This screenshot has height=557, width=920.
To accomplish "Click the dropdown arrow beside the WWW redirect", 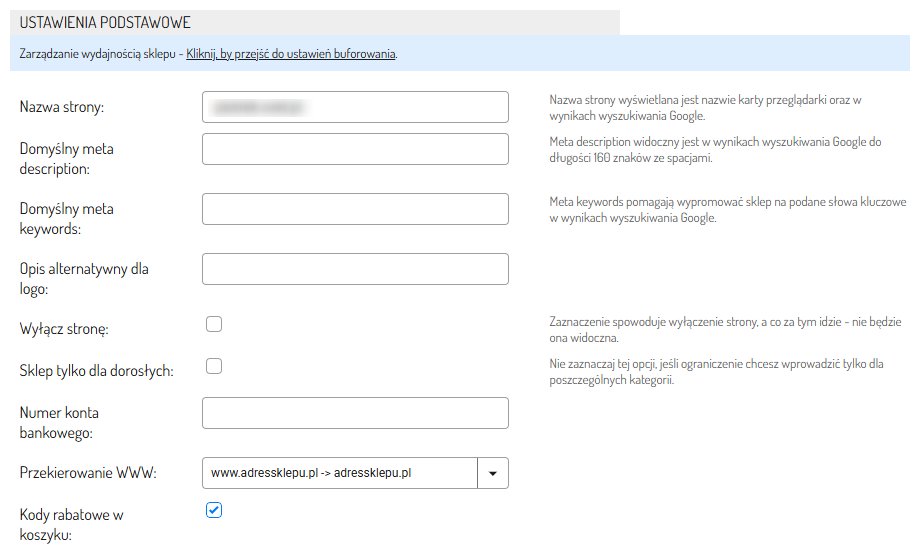I will [492, 473].
